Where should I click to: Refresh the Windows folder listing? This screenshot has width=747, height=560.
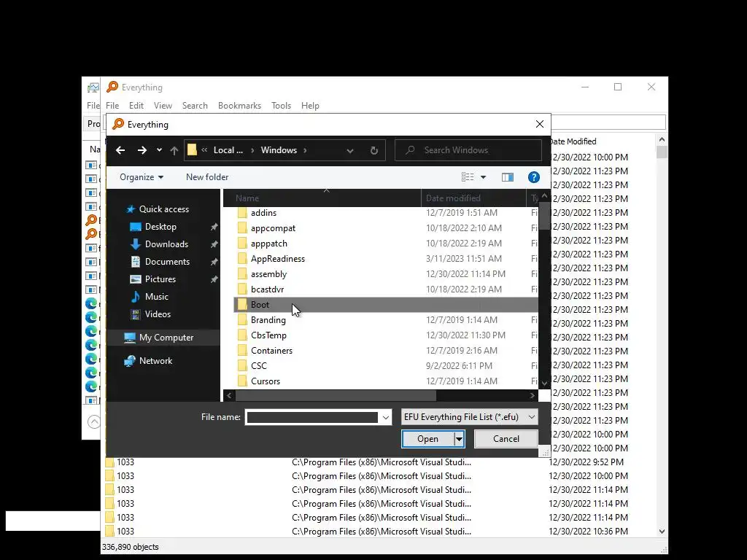click(x=374, y=150)
